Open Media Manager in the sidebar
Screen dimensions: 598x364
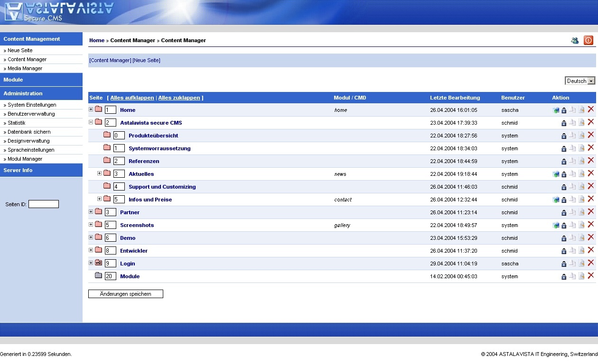(x=25, y=68)
